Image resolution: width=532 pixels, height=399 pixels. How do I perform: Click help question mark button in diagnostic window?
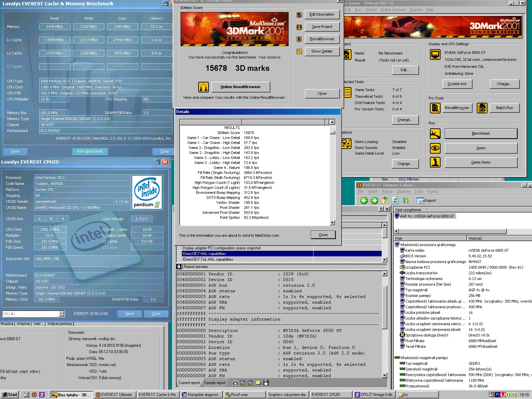[x=381, y=209]
